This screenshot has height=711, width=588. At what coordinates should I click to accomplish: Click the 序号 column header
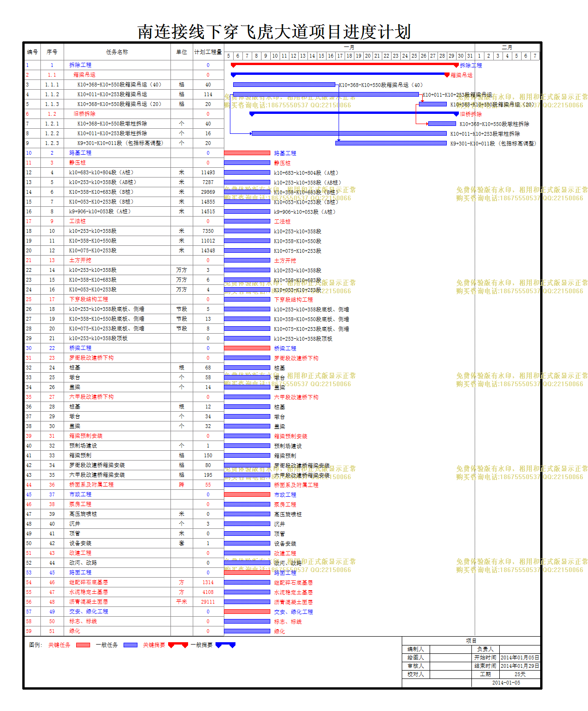[x=52, y=52]
